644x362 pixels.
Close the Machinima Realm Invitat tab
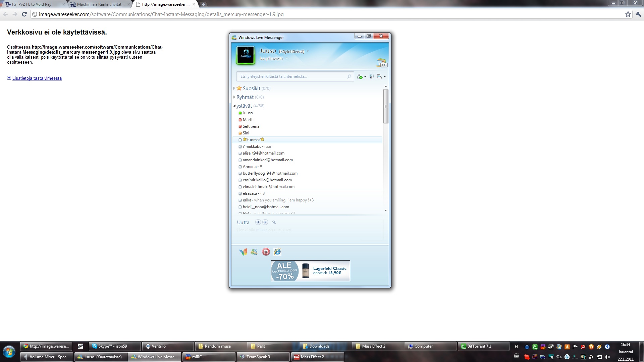click(x=129, y=4)
